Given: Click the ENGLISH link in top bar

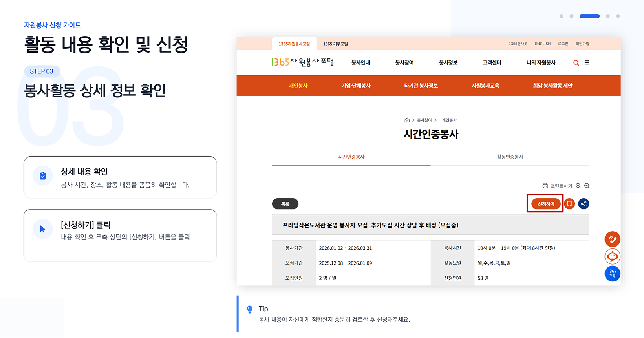Looking at the screenshot, I should 542,44.
